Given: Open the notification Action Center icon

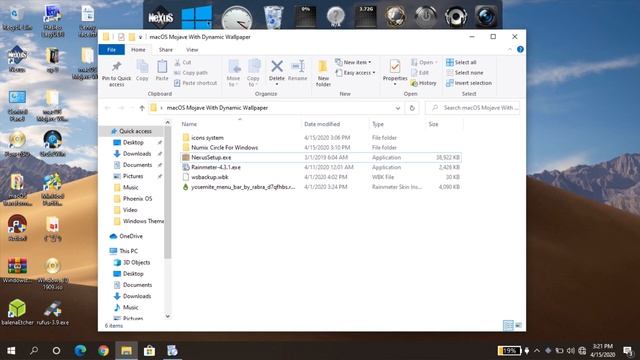Looking at the screenshot, I should click(628, 351).
